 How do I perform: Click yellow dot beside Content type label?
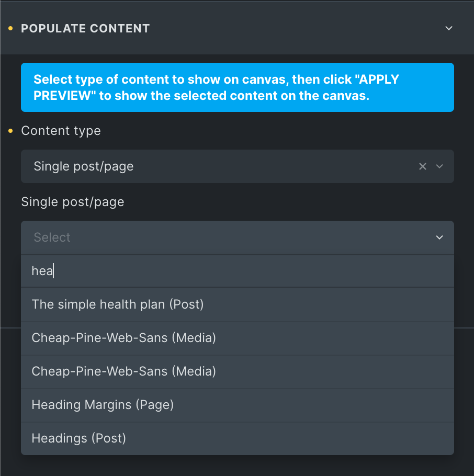[10, 131]
